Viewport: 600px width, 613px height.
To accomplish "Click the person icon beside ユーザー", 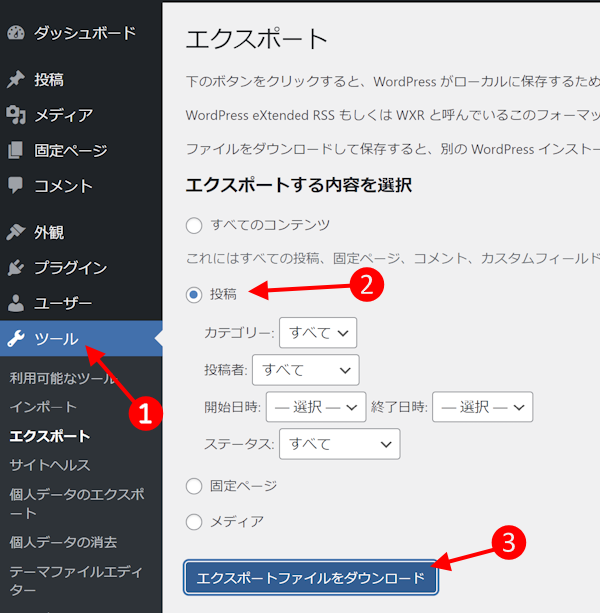I will pyautogui.click(x=16, y=303).
